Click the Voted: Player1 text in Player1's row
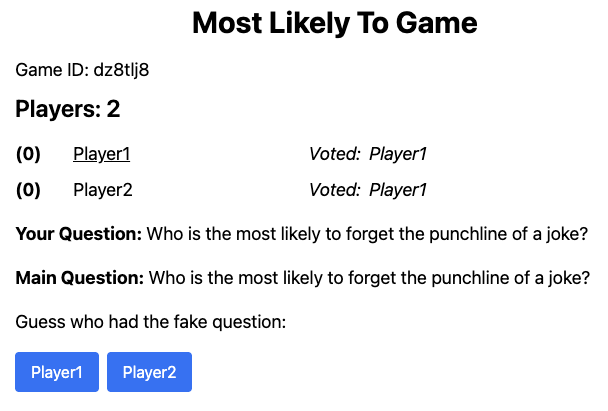 [x=368, y=154]
